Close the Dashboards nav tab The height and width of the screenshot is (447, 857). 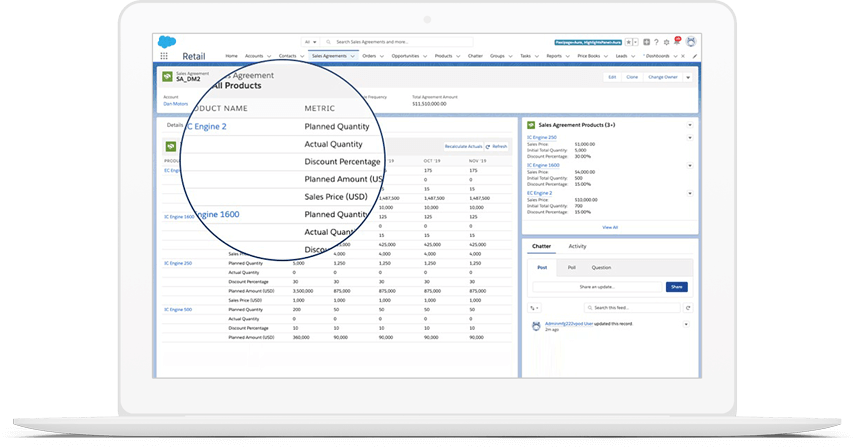coord(683,56)
